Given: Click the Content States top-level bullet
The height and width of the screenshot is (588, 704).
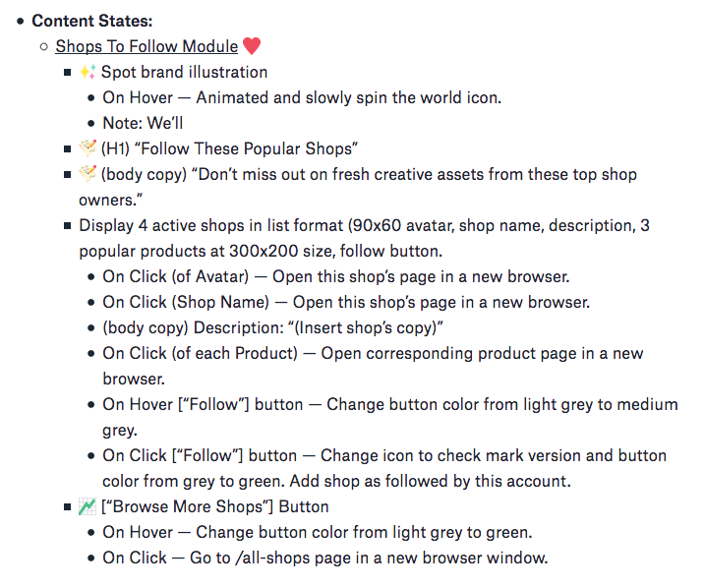Looking at the screenshot, I should pos(22,21).
